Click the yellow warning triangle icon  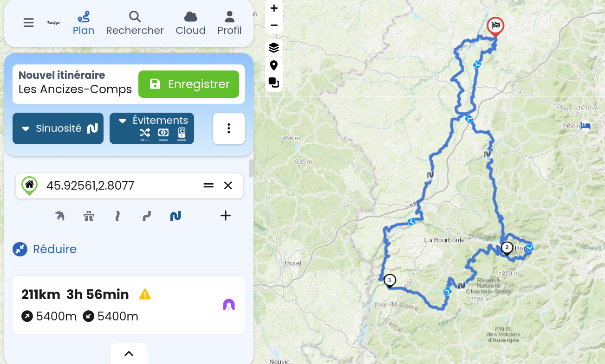click(145, 294)
